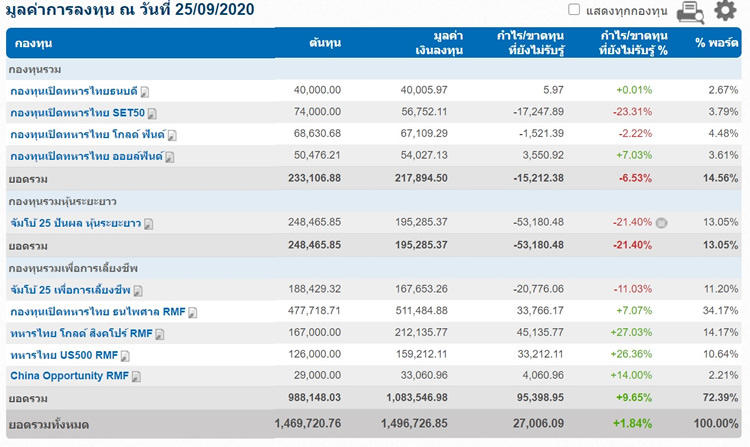Click total unrealized gain 27,006.09

click(538, 423)
